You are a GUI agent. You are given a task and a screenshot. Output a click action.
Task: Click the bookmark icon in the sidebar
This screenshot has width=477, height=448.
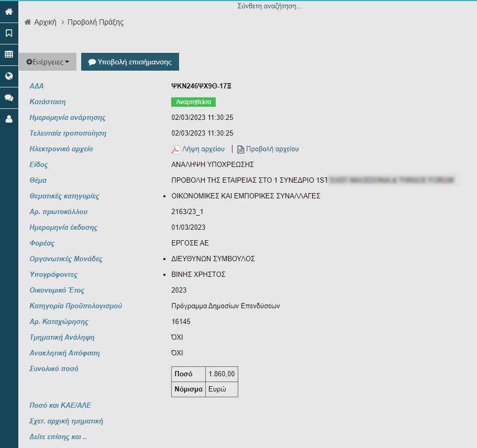(9, 33)
